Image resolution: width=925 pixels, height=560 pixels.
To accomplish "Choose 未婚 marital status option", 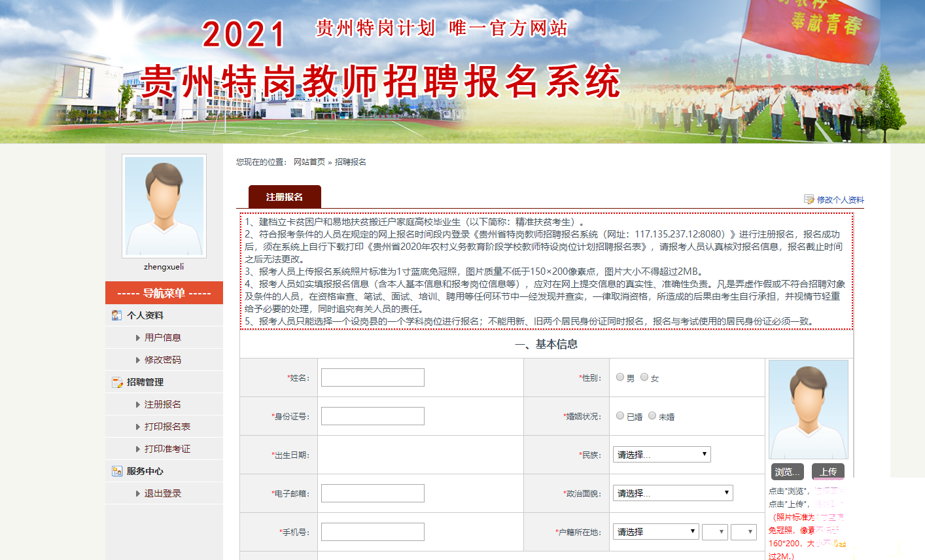I will [652, 415].
